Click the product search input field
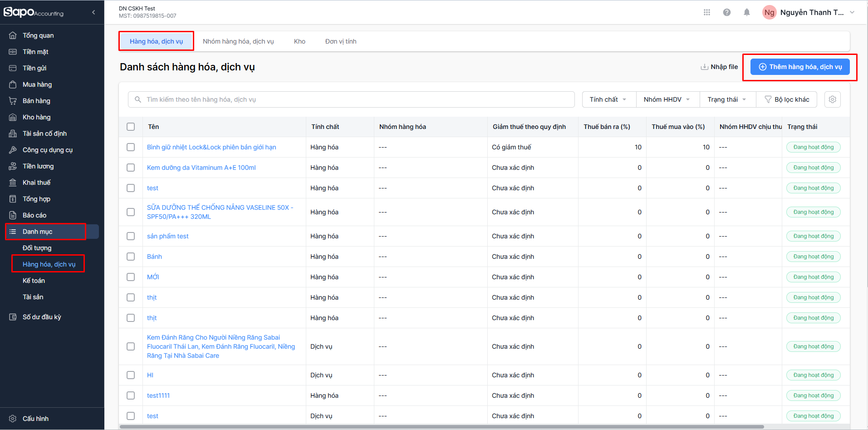 click(354, 99)
